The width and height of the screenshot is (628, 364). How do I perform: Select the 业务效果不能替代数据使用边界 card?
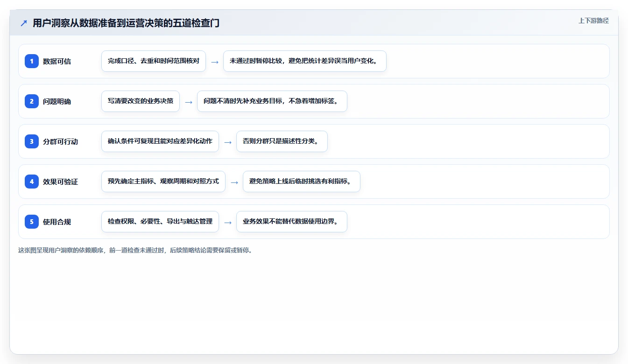tap(292, 222)
